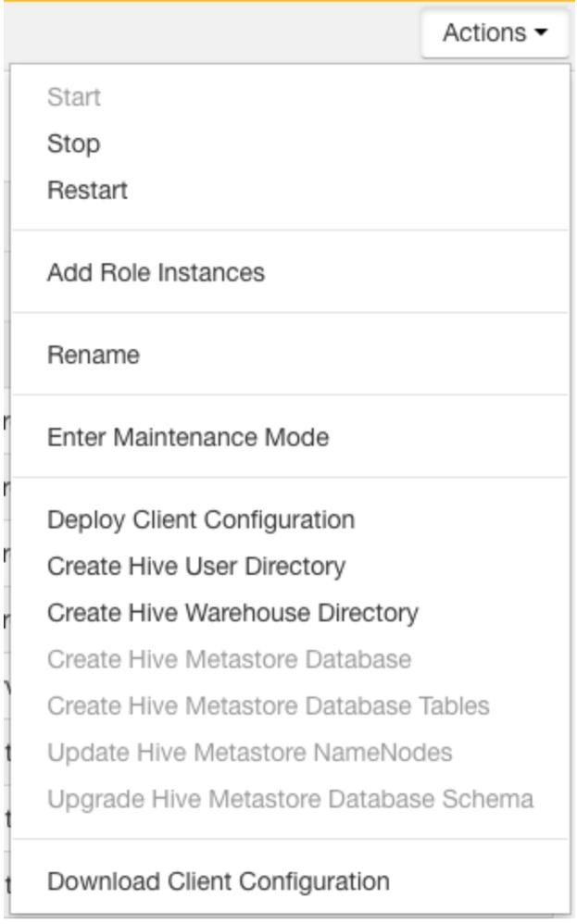Click Download Client Configuration
Screen dimensions: 577x924
(x=219, y=881)
